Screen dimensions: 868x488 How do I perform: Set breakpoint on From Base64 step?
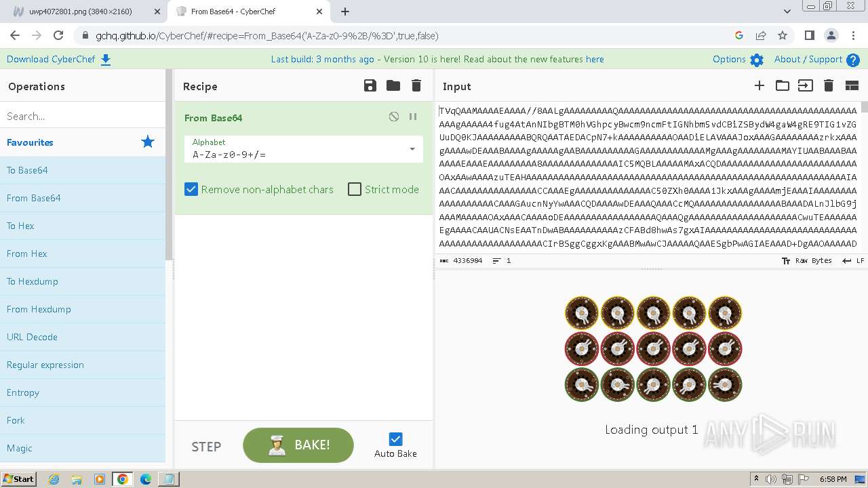tap(413, 117)
